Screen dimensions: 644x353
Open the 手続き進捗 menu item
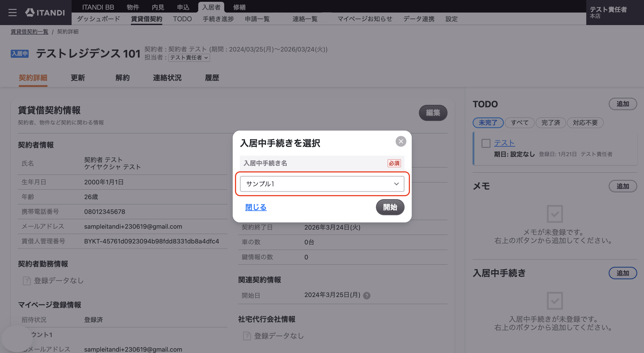[218, 19]
